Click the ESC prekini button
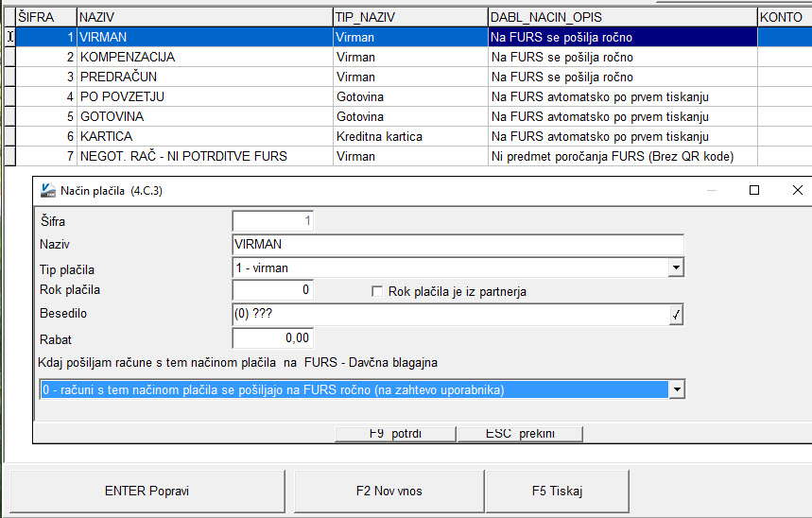This screenshot has height=518, width=812. click(520, 434)
